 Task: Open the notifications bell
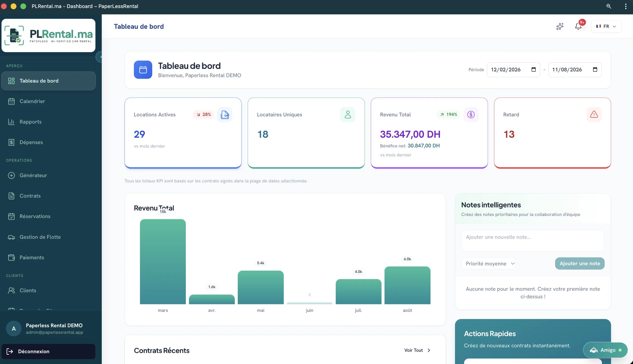click(x=578, y=26)
